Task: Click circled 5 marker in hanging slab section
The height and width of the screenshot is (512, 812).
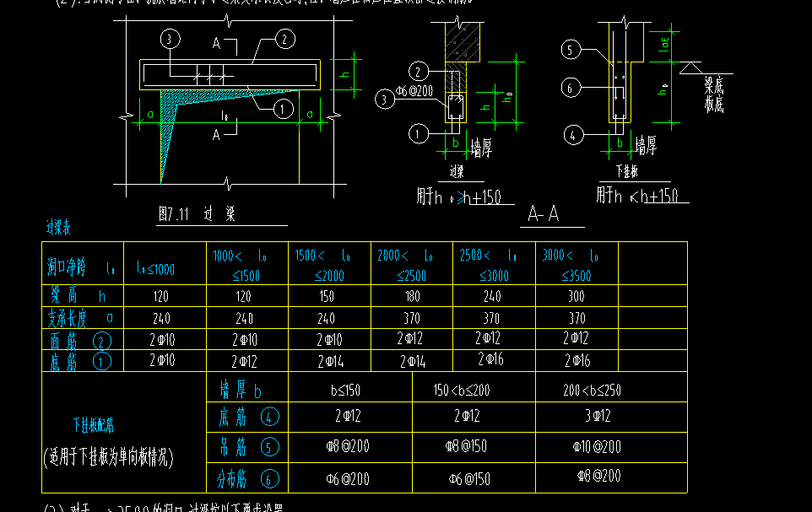Action: tap(571, 50)
